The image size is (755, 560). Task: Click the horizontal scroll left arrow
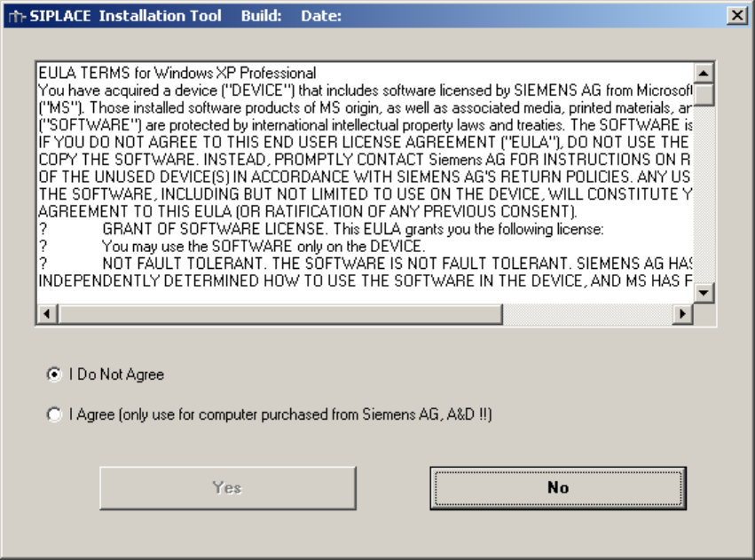(x=47, y=314)
